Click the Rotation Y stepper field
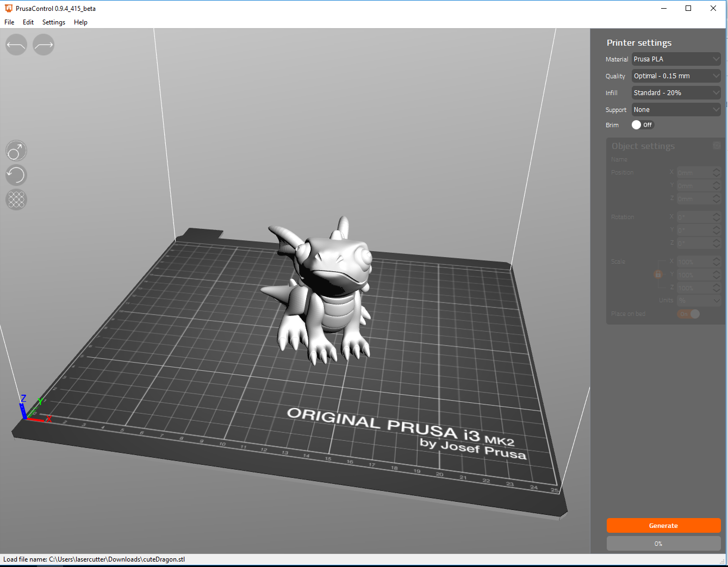The image size is (728, 567). 699,230
